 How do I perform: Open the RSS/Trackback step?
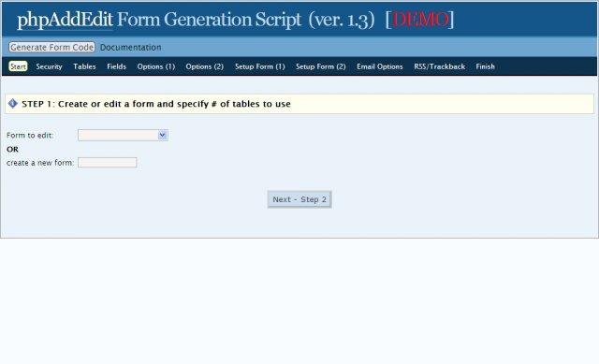(439, 66)
